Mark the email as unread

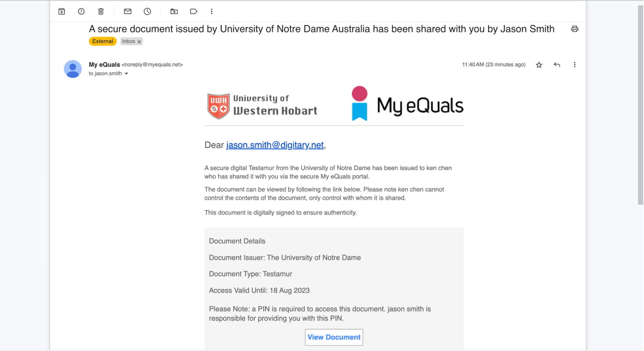pos(128,12)
